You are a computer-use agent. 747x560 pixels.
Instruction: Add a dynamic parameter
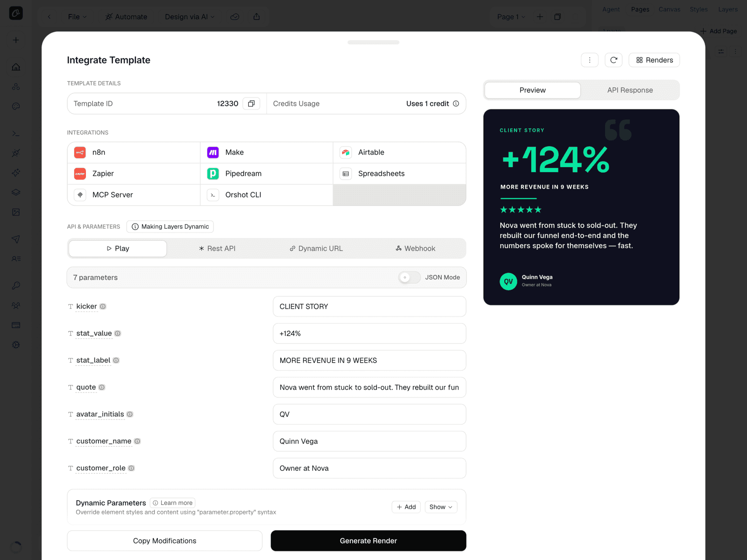point(406,507)
